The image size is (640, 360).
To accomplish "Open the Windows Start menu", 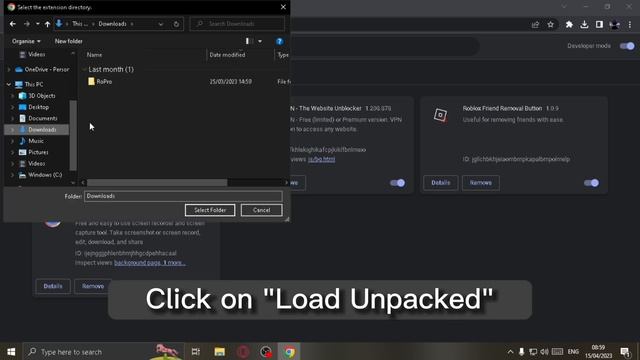I will click(11, 351).
